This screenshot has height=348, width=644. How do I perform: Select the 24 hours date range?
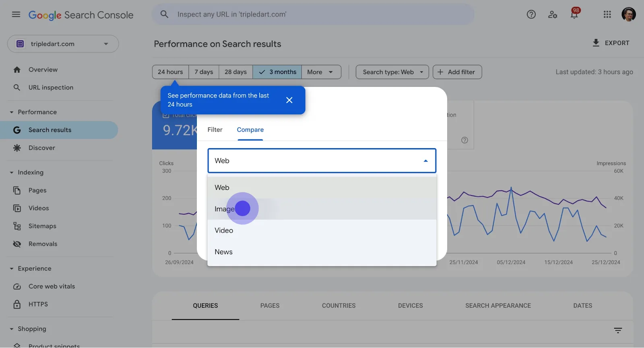click(170, 72)
